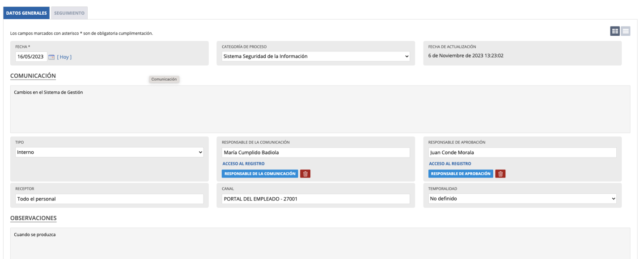Switch to list layout view icon

pos(626,31)
